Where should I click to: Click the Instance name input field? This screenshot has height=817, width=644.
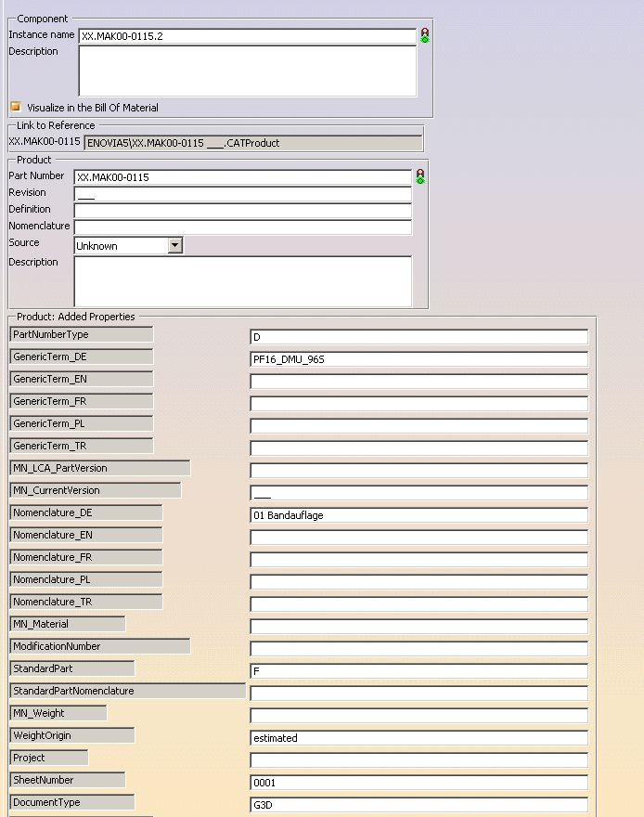pyautogui.click(x=247, y=36)
